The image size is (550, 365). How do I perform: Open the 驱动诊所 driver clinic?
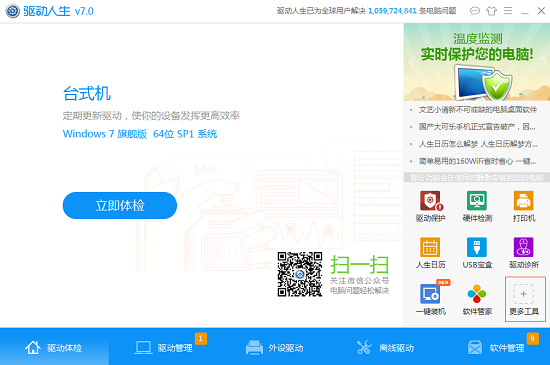pyautogui.click(x=524, y=253)
